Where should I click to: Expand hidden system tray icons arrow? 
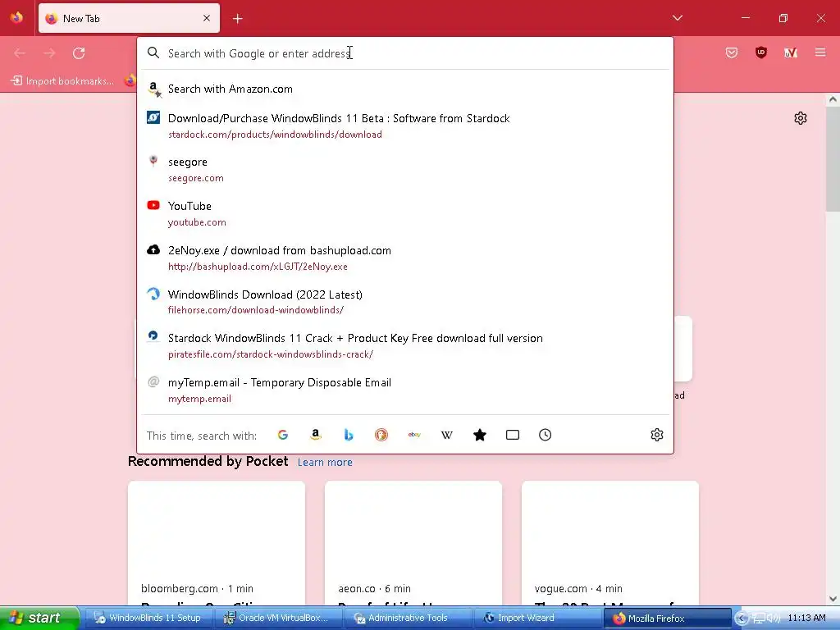742,619
